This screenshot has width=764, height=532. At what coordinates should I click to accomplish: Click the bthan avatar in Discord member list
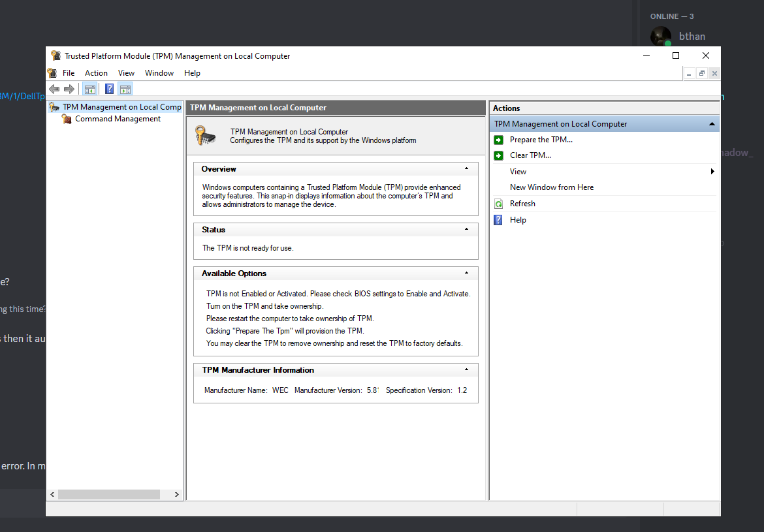(661, 37)
